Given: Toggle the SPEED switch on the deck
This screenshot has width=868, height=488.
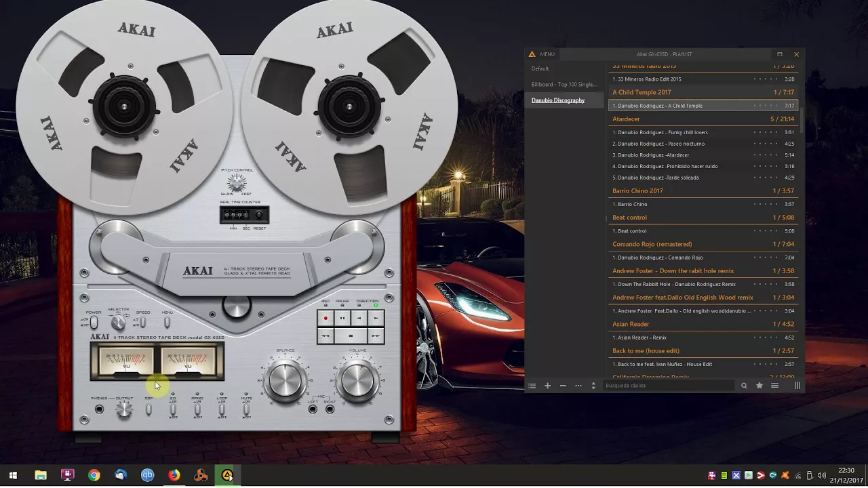Looking at the screenshot, I should coord(142,322).
